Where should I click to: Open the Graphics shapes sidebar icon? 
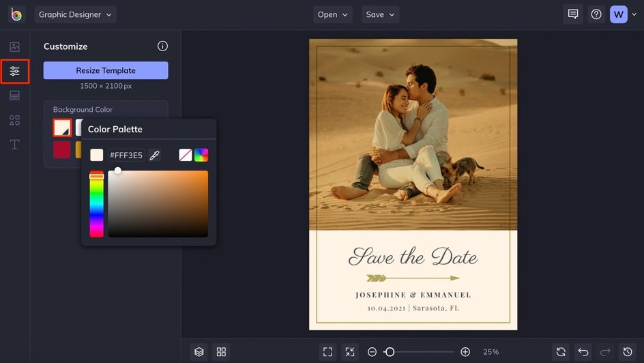pos(14,120)
